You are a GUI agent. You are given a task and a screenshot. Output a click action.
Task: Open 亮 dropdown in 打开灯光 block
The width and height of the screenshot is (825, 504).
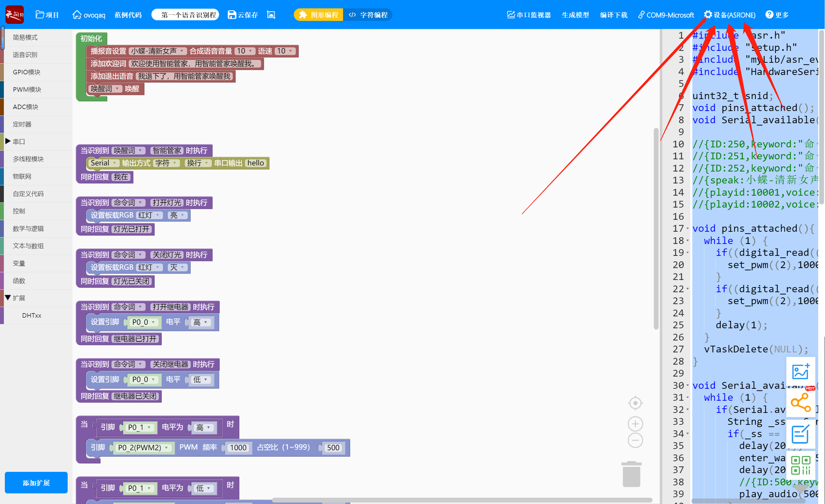tap(177, 215)
